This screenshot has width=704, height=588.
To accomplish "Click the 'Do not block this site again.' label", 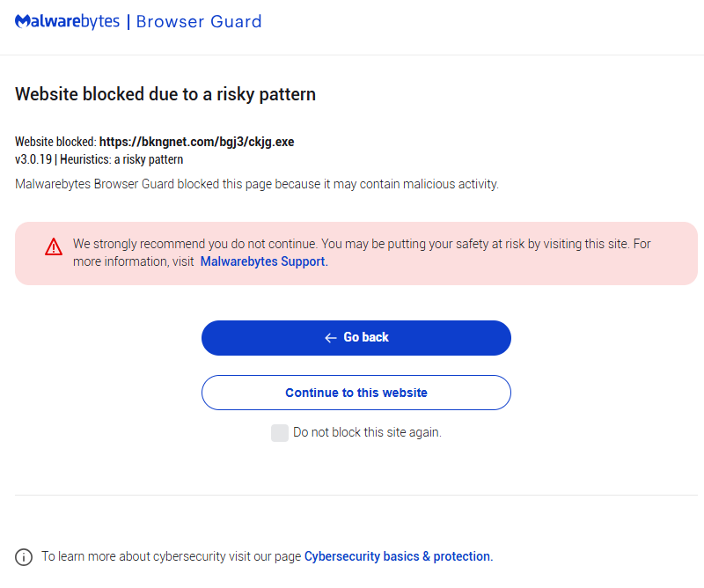I will click(367, 433).
